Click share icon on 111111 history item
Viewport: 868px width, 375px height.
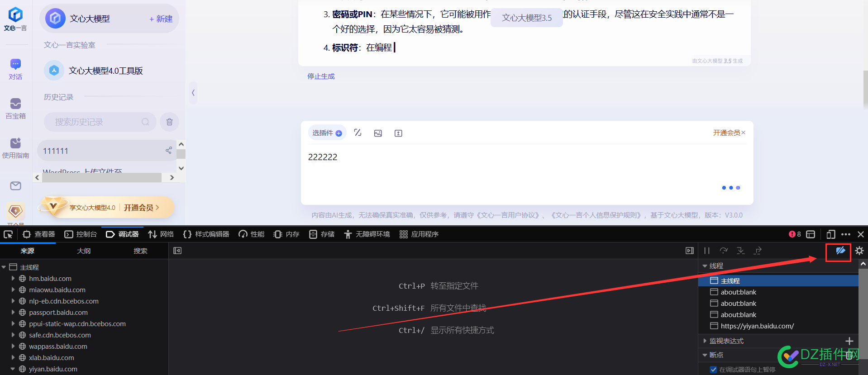pyautogui.click(x=168, y=150)
